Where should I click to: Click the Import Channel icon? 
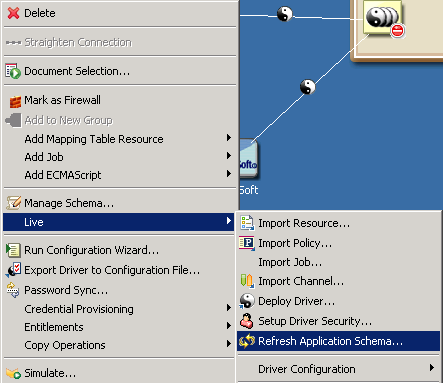(247, 281)
